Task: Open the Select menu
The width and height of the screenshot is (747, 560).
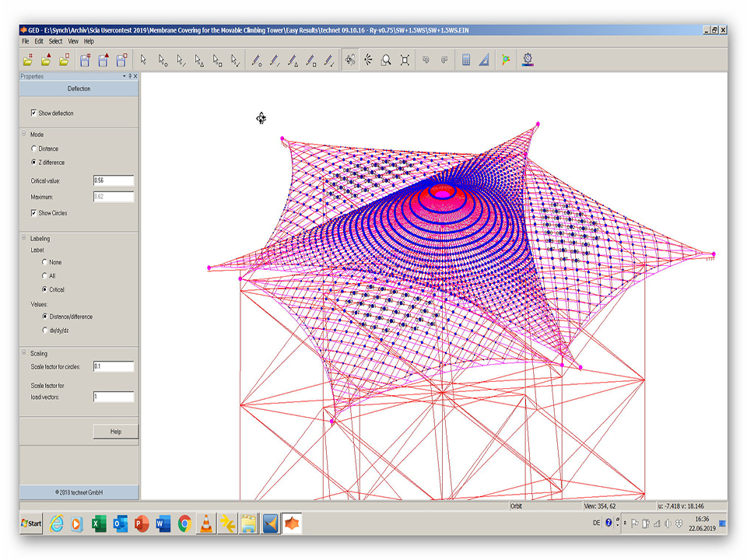Action: pos(55,41)
